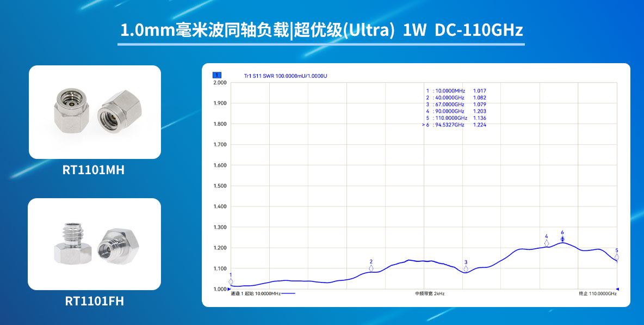This screenshot has width=644, height=325.
Task: Click the 1.0mm coaxial load title heading
Action: click(321, 30)
